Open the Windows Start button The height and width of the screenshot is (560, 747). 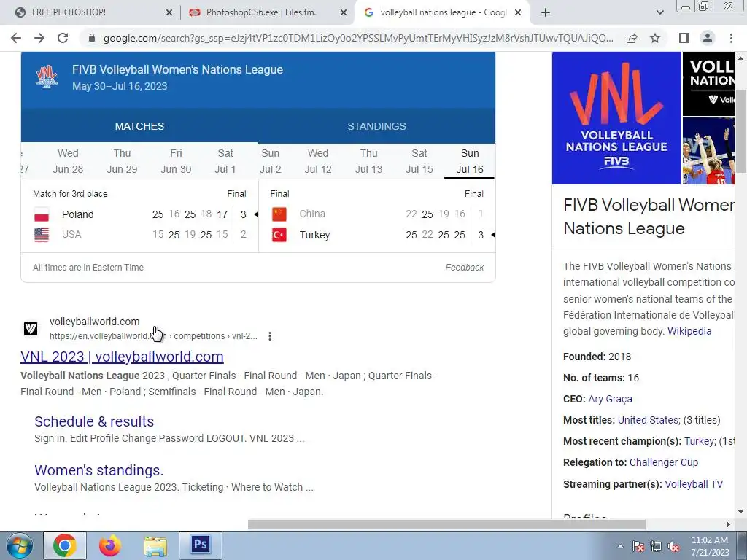click(19, 545)
